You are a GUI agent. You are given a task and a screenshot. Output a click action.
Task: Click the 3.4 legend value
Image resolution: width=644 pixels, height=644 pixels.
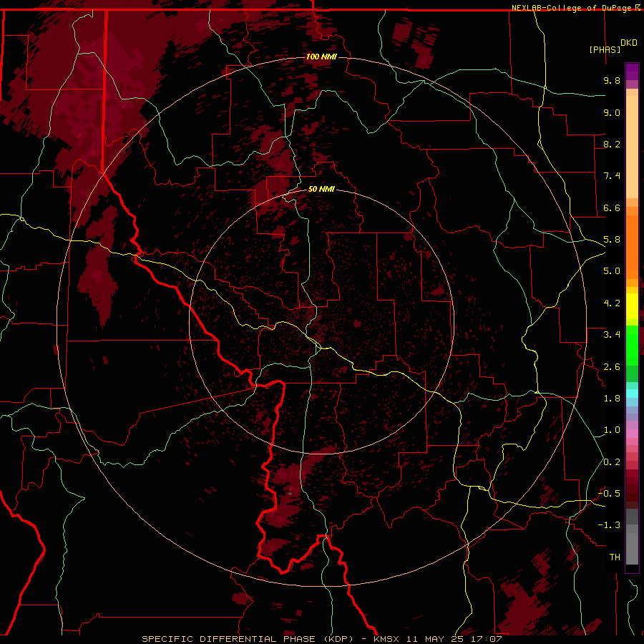click(612, 335)
